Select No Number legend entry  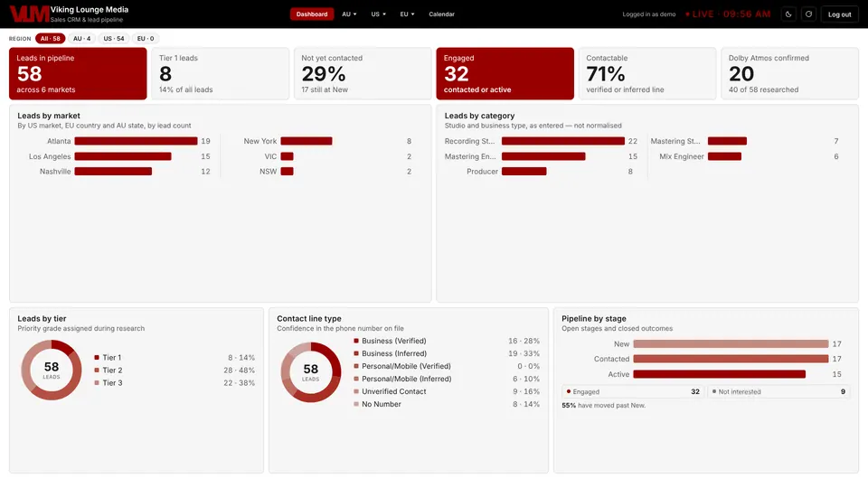[x=447, y=404]
